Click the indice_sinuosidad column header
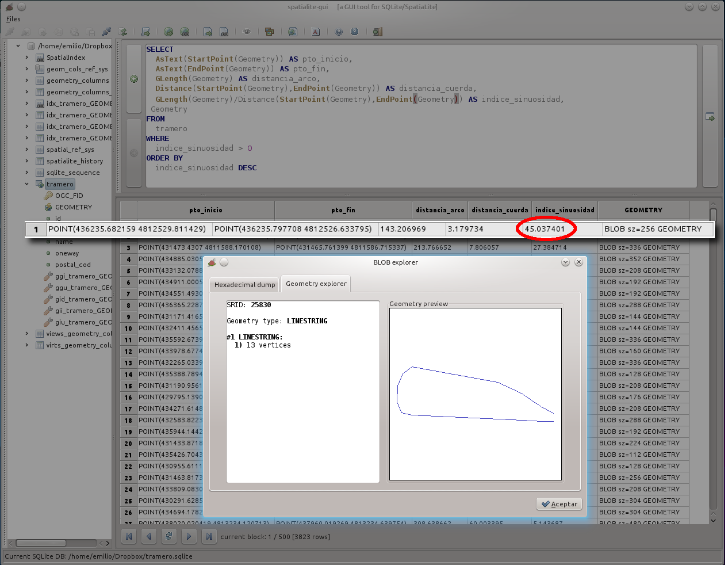The height and width of the screenshot is (565, 728). [x=565, y=210]
